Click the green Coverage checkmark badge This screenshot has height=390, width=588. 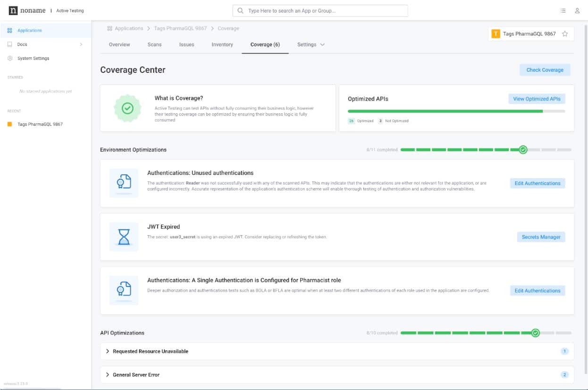coord(127,108)
